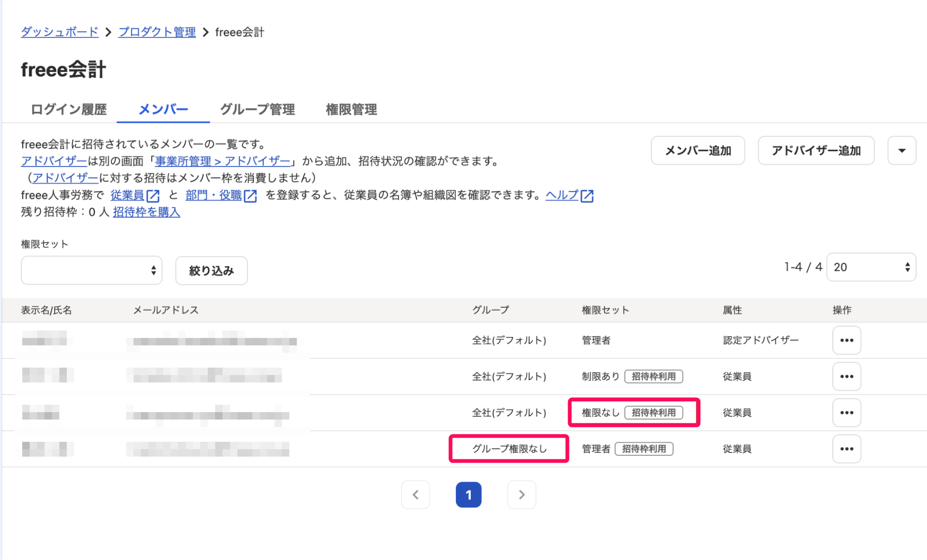Open the 部門・役職 link
Screen dimensions: 927x560
tap(214, 195)
